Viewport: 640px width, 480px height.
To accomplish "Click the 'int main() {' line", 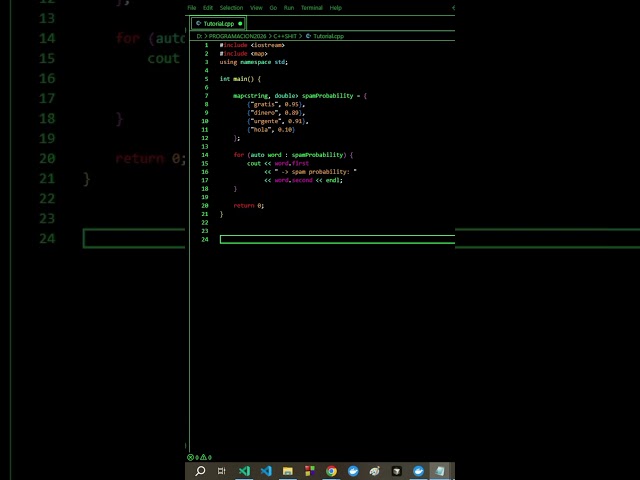I will [240, 79].
